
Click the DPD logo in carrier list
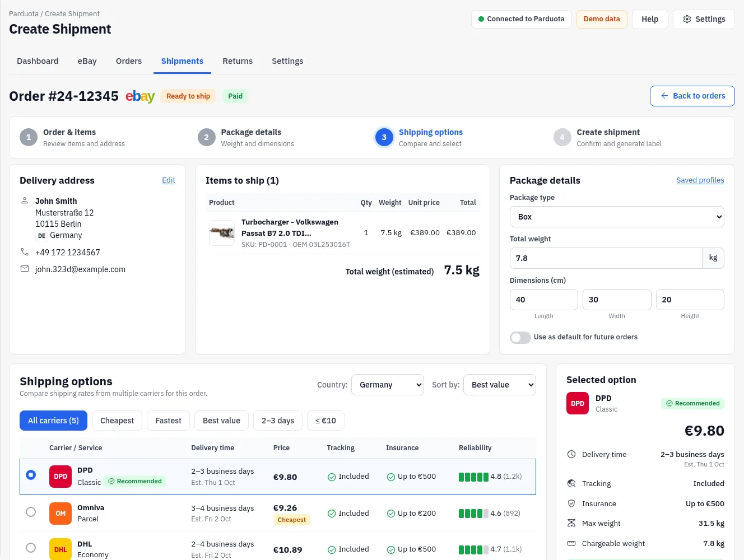click(61, 477)
